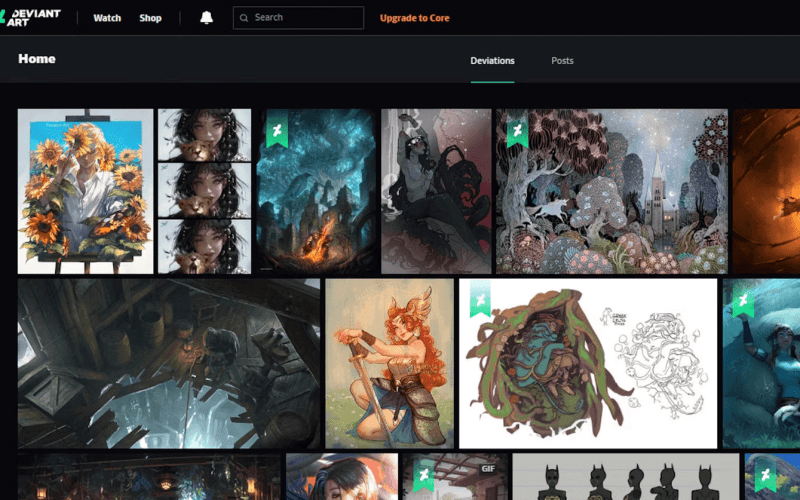Open the Watch menu
Screen dimensions: 800x500
point(107,18)
